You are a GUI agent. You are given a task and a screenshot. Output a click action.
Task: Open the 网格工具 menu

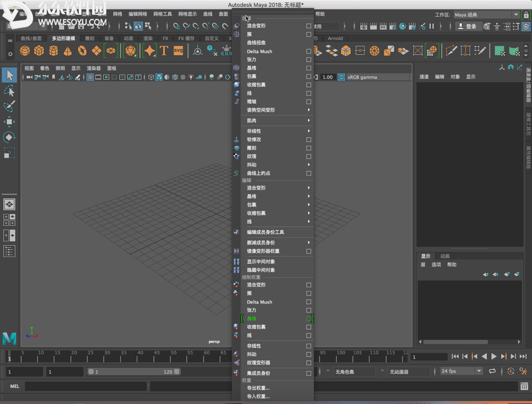pyautogui.click(x=162, y=14)
